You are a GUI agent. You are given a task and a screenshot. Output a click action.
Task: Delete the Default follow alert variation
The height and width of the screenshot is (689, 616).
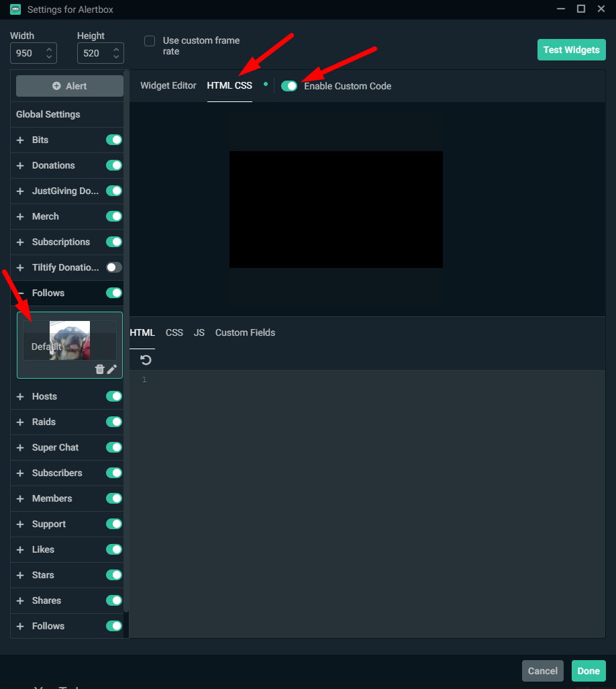[x=99, y=369]
